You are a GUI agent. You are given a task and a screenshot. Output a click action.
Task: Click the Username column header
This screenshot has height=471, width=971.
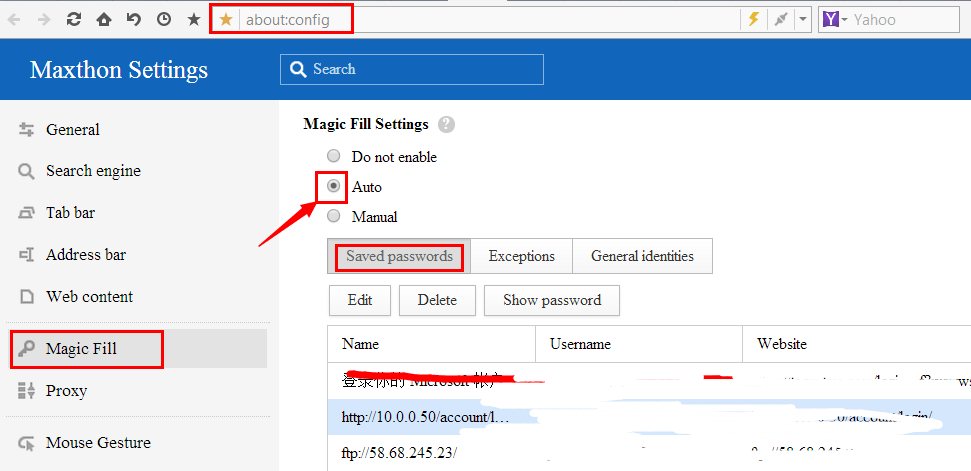click(639, 344)
